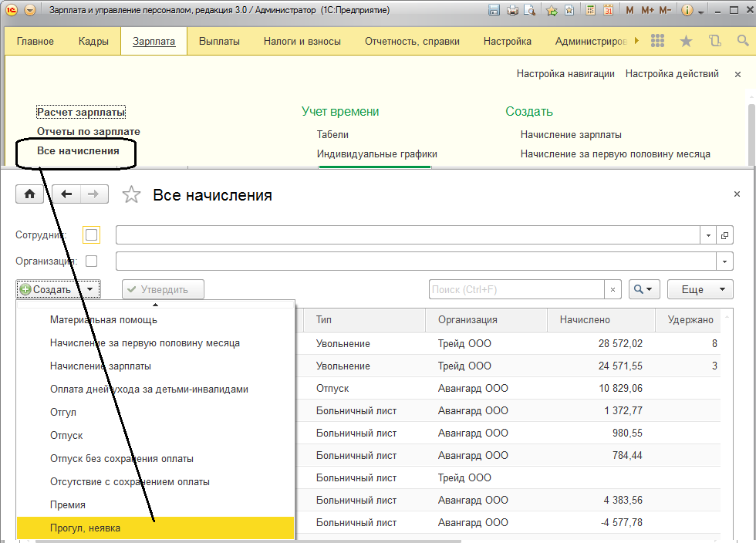756x543 pixels.
Task: Click the printer icon
Action: 512,11
